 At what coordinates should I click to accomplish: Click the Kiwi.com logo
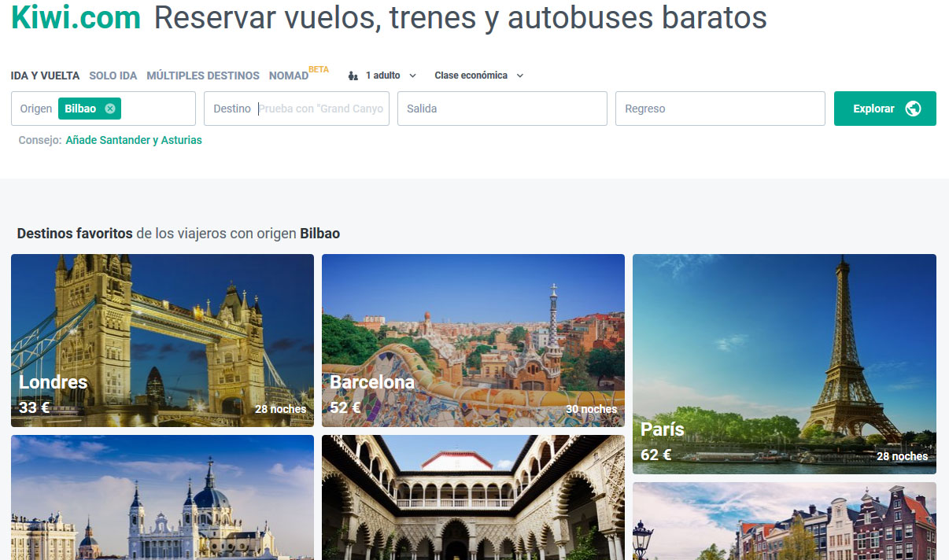[x=76, y=17]
